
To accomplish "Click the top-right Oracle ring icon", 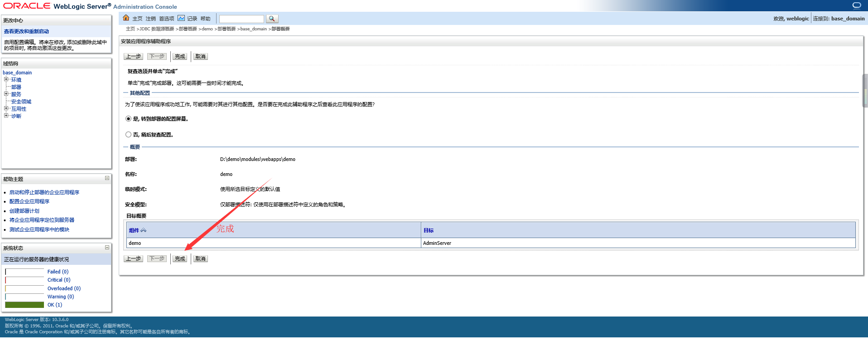I will (x=857, y=5).
